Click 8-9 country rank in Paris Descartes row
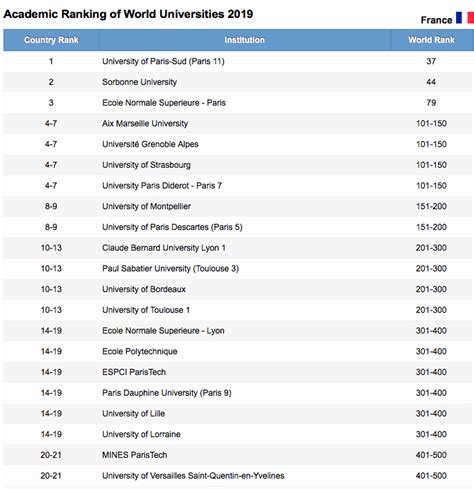The width and height of the screenshot is (474, 489). coord(51,227)
